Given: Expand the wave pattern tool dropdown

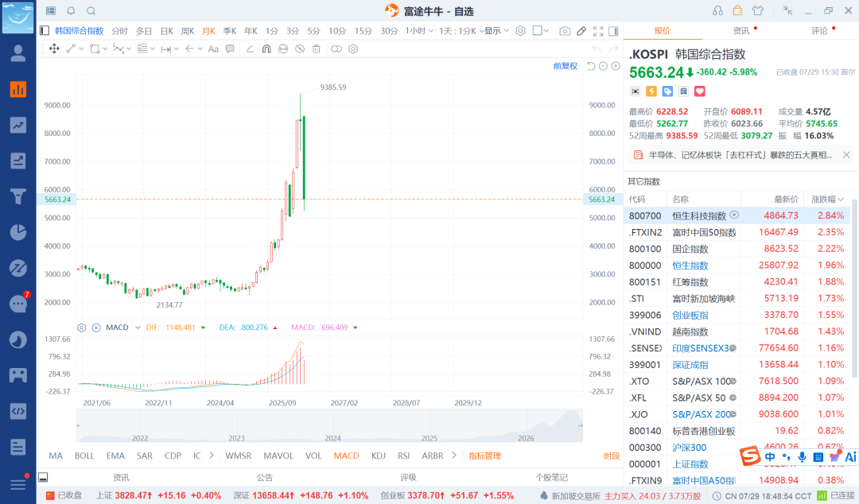Looking at the screenshot, I should tap(129, 48).
